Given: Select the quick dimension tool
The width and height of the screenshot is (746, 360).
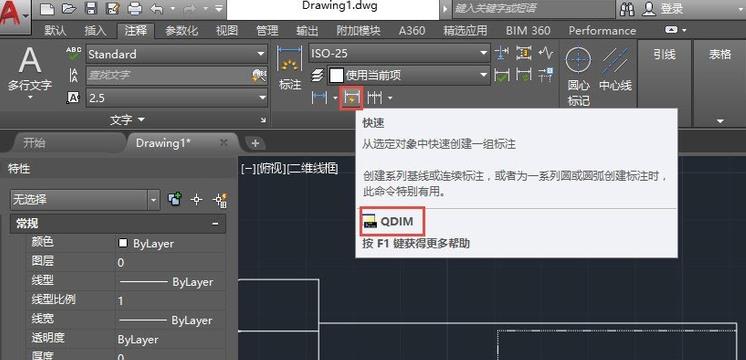Looking at the screenshot, I should (352, 98).
